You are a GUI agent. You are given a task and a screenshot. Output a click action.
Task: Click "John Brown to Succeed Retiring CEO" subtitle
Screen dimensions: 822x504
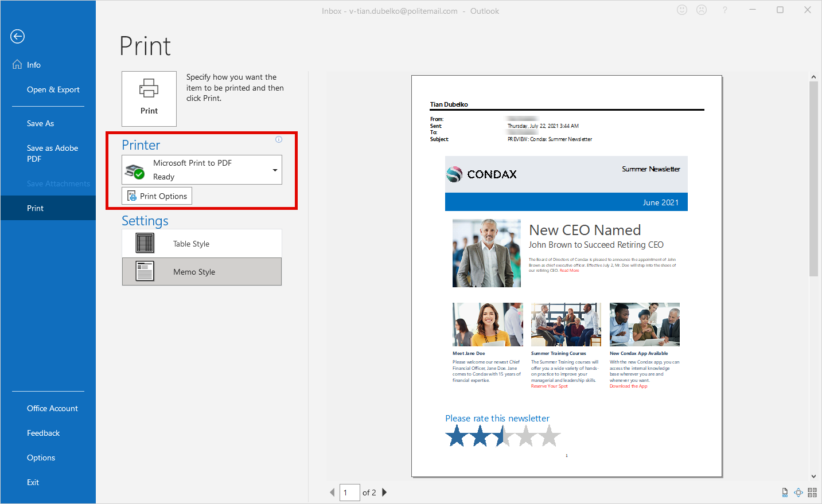596,245
